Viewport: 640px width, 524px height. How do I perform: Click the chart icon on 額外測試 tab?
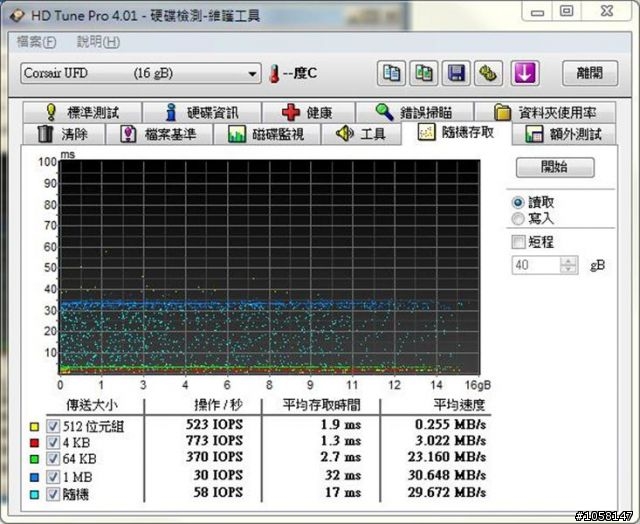[534, 134]
